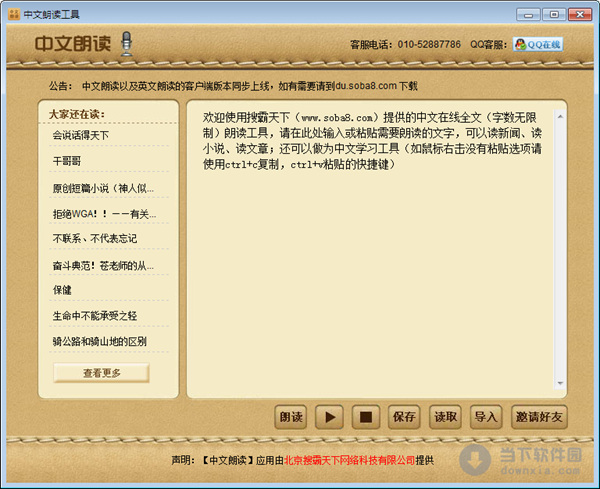The height and width of the screenshot is (489, 600).
Task: Click the QQ在线 customer service badge
Action: (538, 44)
